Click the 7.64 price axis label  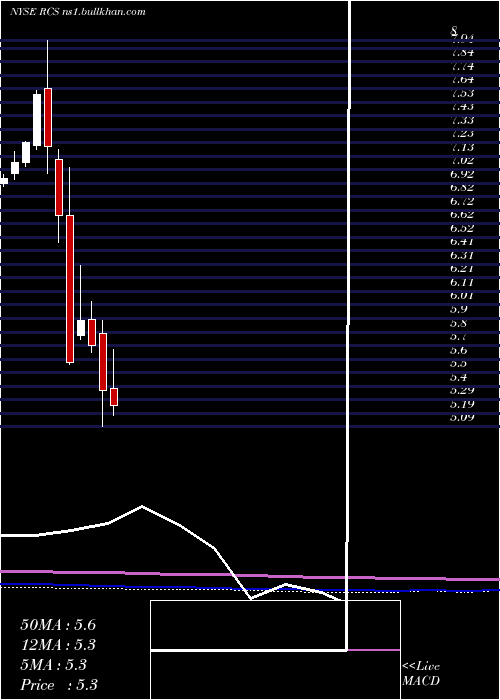(462, 79)
